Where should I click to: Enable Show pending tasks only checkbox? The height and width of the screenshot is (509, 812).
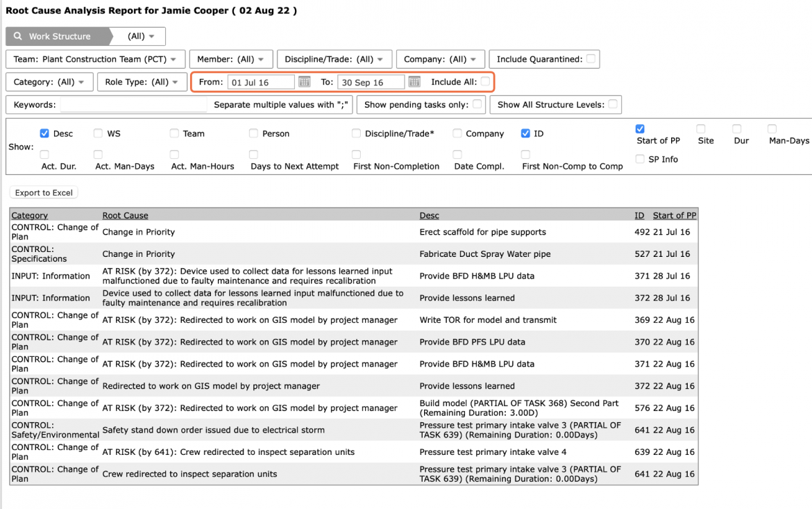477,104
